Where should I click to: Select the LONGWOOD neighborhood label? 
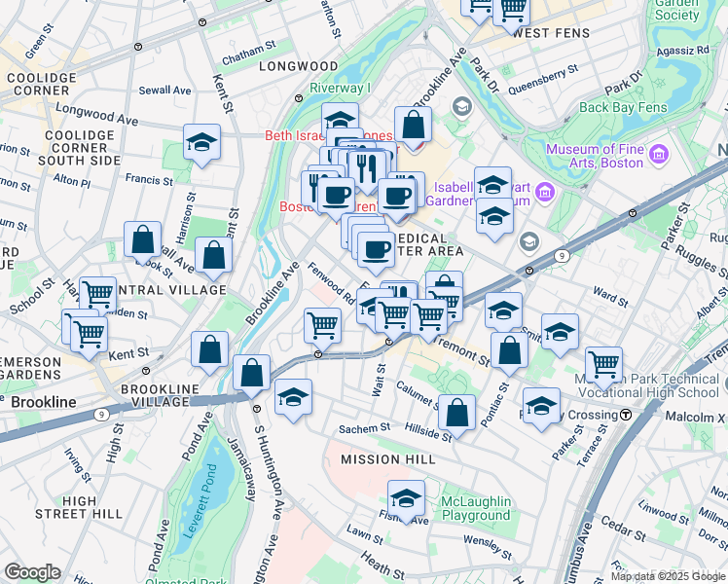point(299,66)
